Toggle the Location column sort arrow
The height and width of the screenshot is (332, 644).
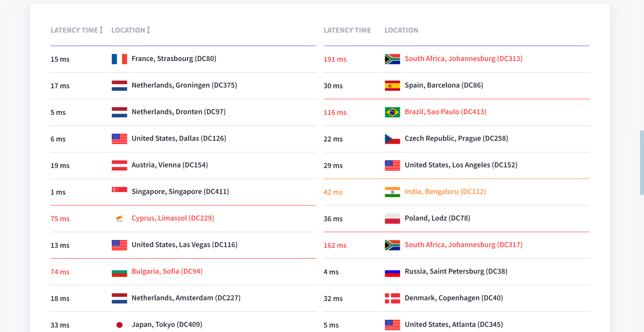tap(148, 30)
